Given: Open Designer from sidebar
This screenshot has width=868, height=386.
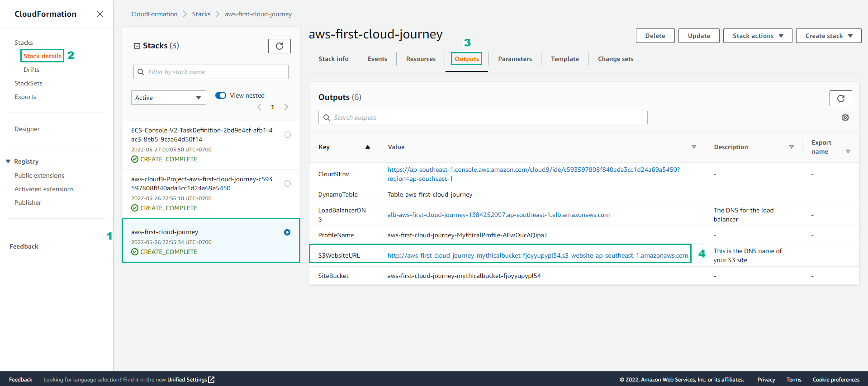Looking at the screenshot, I should tap(27, 129).
